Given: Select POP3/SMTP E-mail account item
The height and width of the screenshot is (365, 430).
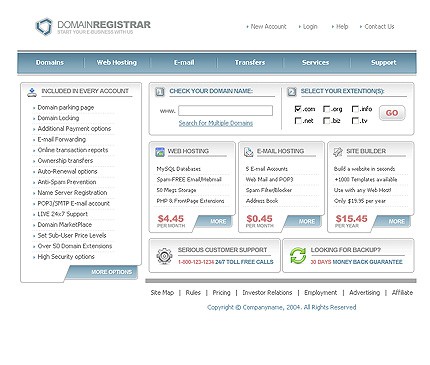Looking at the screenshot, I should [73, 203].
